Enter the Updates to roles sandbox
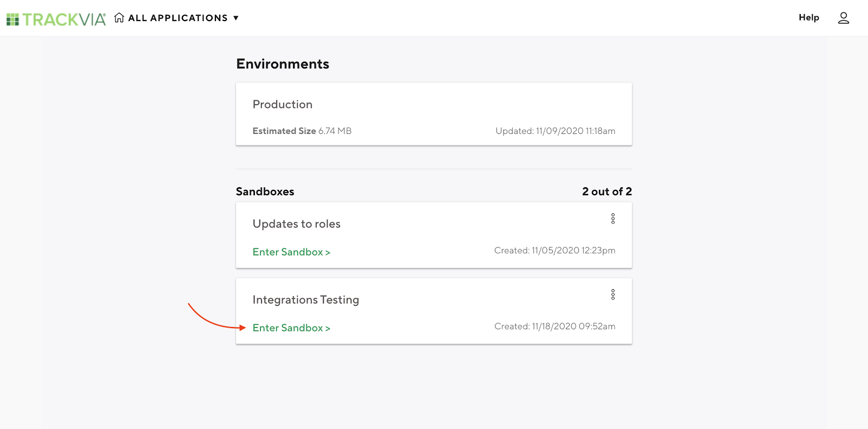The width and height of the screenshot is (868, 429). coord(291,252)
